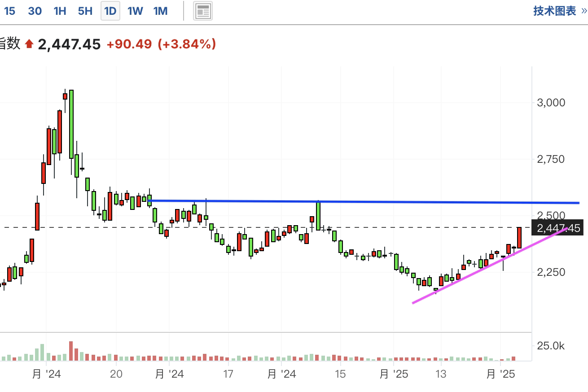Click the (+3.84%) percent change
Viewport: 588px width, 392px height.
point(187,44)
